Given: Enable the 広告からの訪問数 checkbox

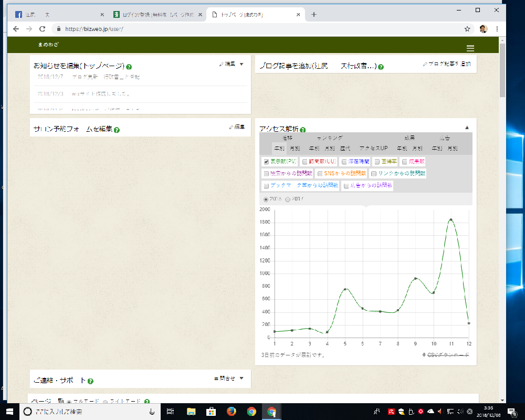Looking at the screenshot, I should [346, 185].
